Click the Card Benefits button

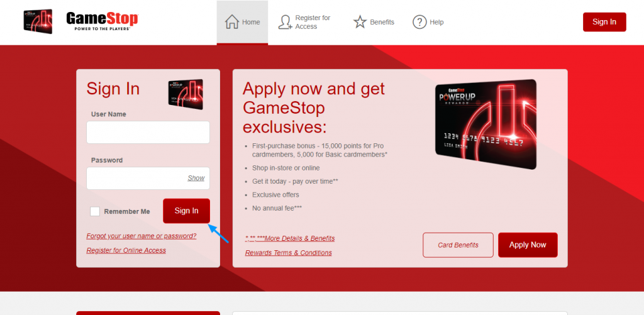(458, 245)
